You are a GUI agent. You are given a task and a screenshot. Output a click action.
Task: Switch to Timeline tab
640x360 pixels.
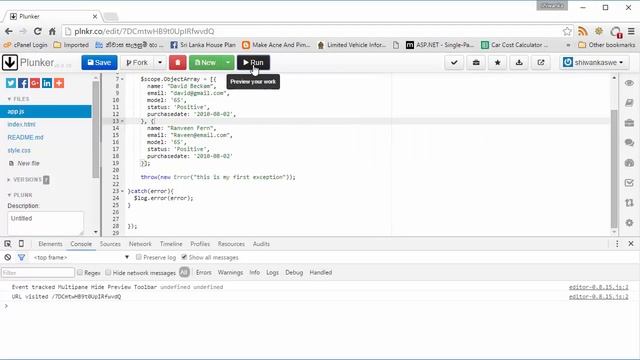(x=171, y=244)
